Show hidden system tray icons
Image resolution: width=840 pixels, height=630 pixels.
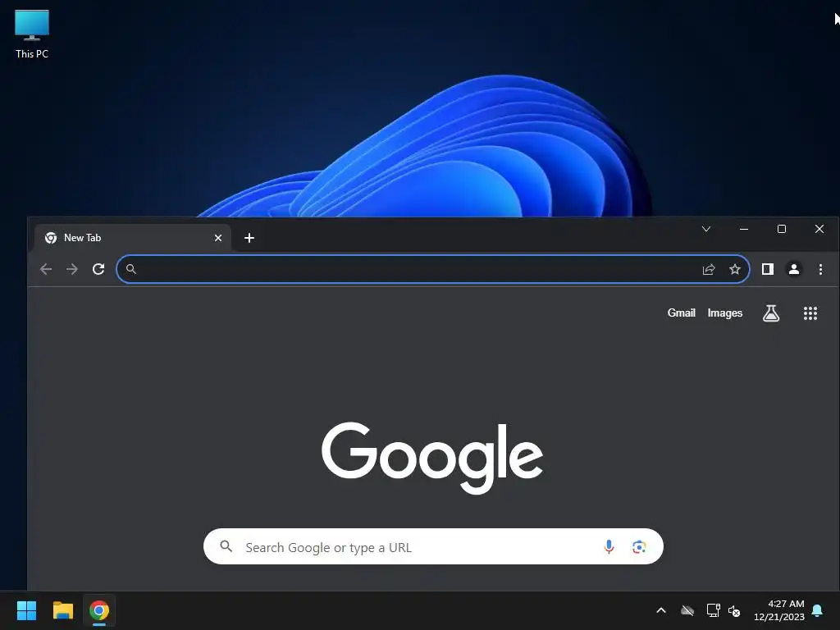[x=661, y=610]
